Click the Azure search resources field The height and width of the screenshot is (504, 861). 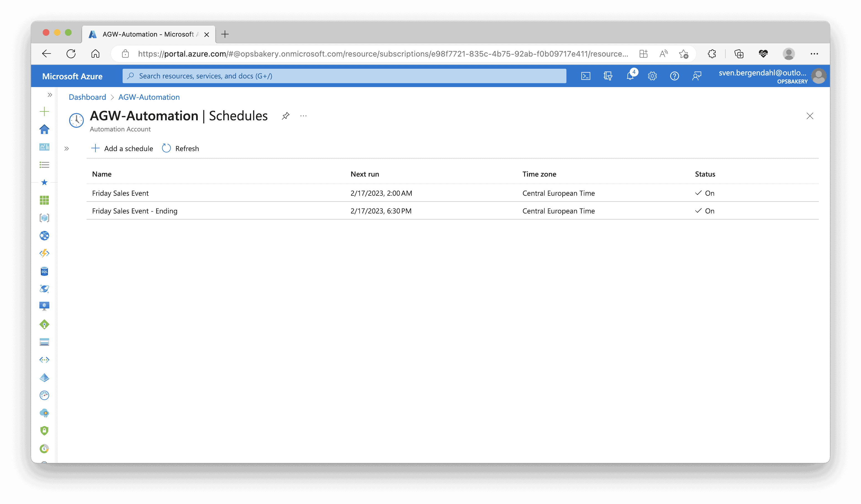tap(345, 76)
